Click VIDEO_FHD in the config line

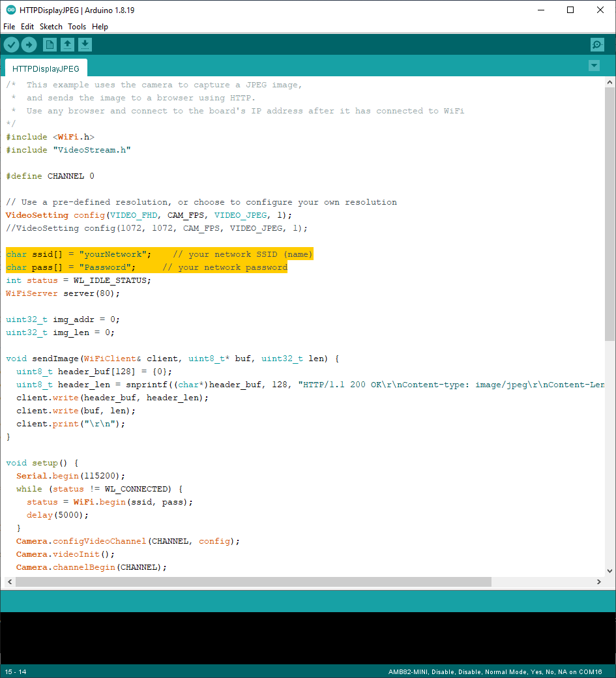pos(134,215)
